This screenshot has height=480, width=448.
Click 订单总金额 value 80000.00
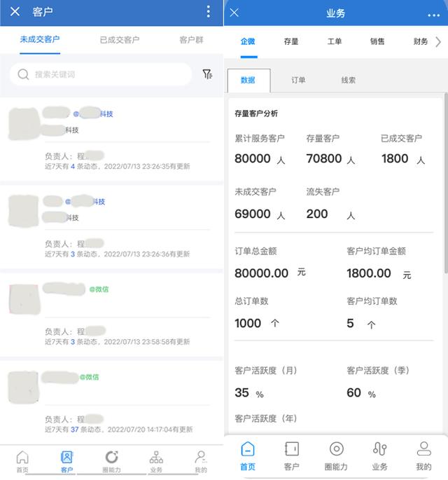(x=262, y=273)
